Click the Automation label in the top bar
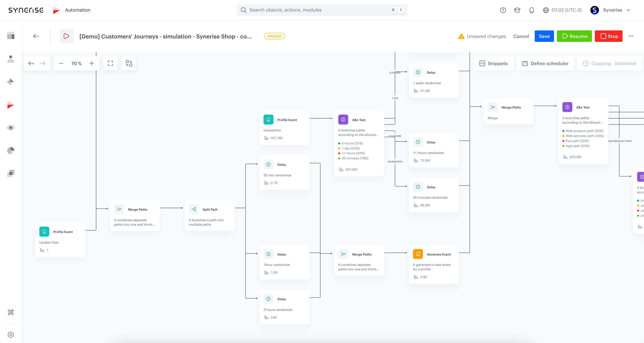 [77, 10]
